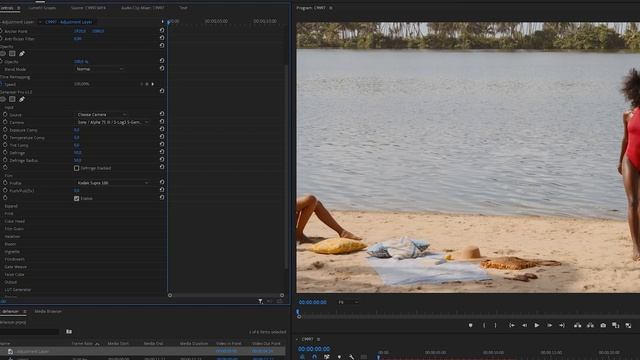
Task: Reset the Blend Mode parameter
Action: point(162,69)
